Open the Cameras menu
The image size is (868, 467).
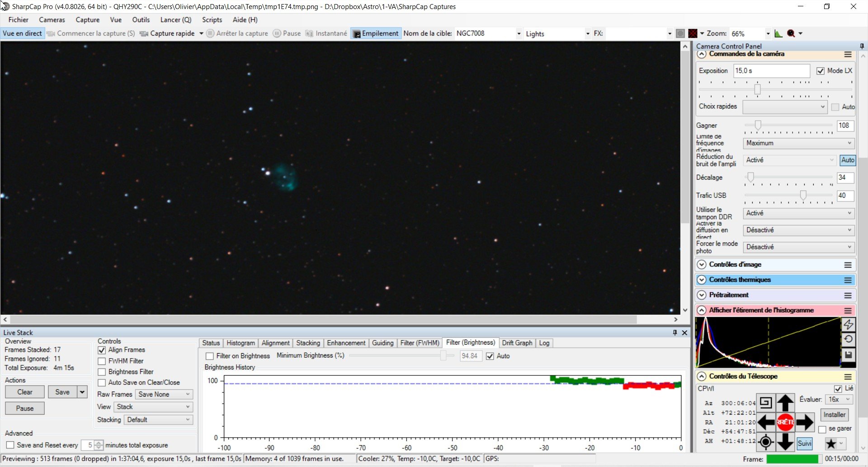(x=52, y=20)
